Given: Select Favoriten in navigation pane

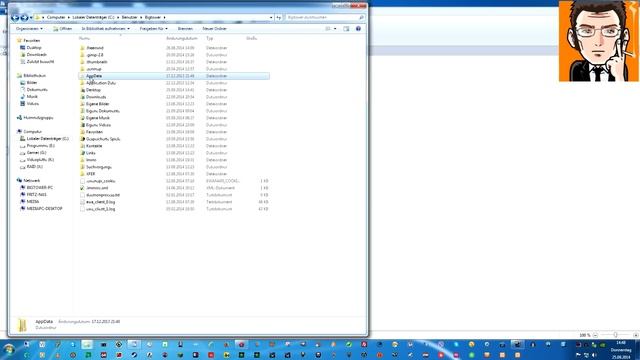Looking at the screenshot, I should point(31,40).
